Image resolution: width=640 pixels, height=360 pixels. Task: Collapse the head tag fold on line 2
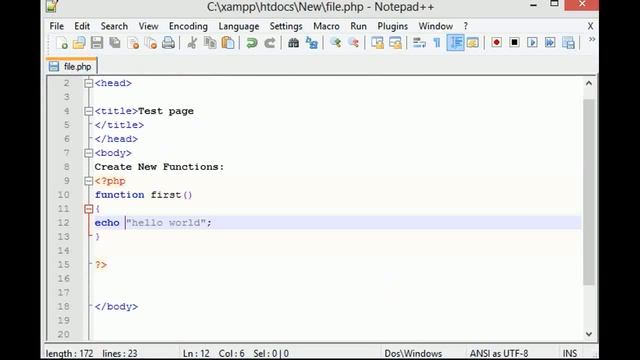pyautogui.click(x=89, y=83)
